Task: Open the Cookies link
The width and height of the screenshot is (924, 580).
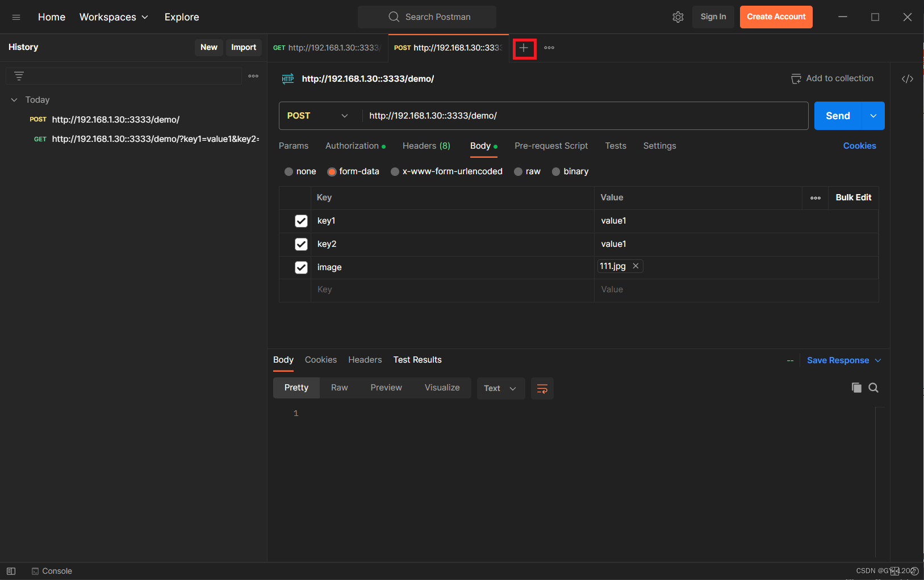Action: (859, 146)
